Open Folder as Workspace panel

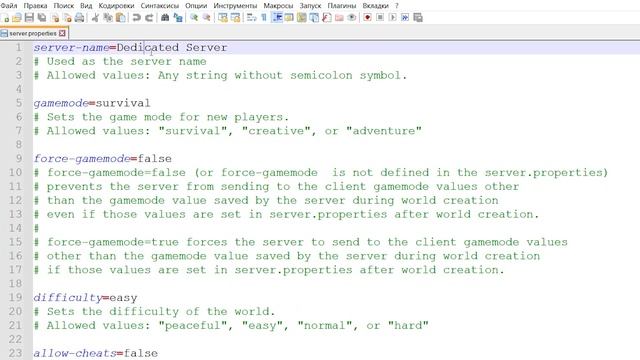339,18
